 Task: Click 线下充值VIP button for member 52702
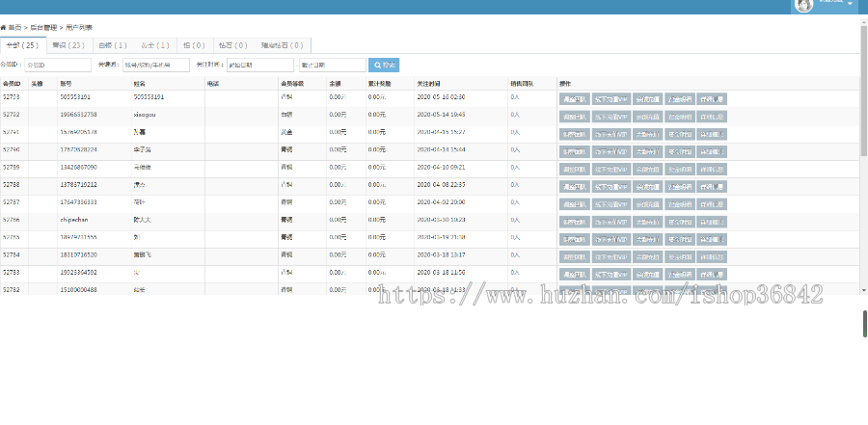coord(610,116)
